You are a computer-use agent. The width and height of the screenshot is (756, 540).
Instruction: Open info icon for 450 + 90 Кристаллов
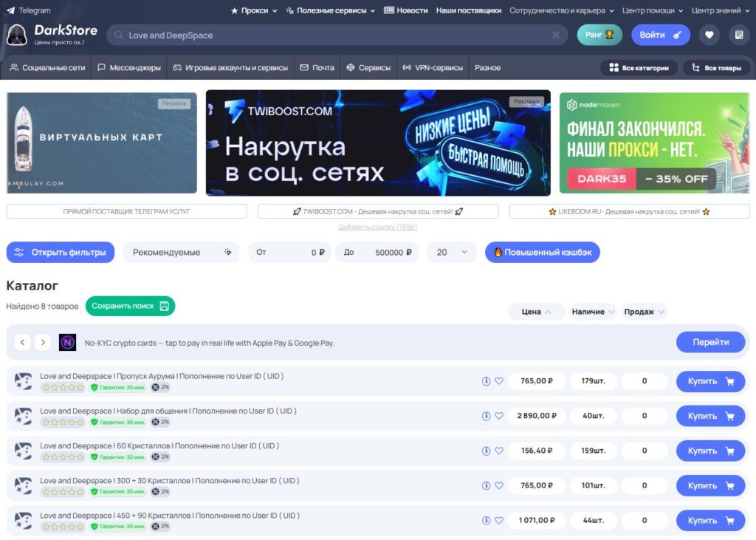[486, 520]
